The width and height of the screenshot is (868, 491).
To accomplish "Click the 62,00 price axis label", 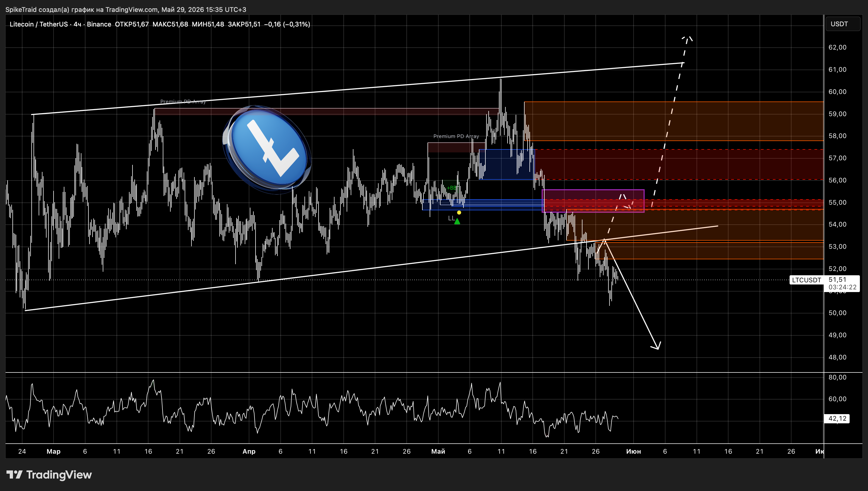I will tap(837, 47).
